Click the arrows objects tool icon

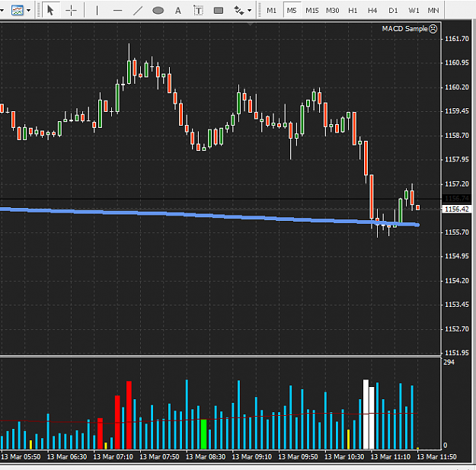239,11
